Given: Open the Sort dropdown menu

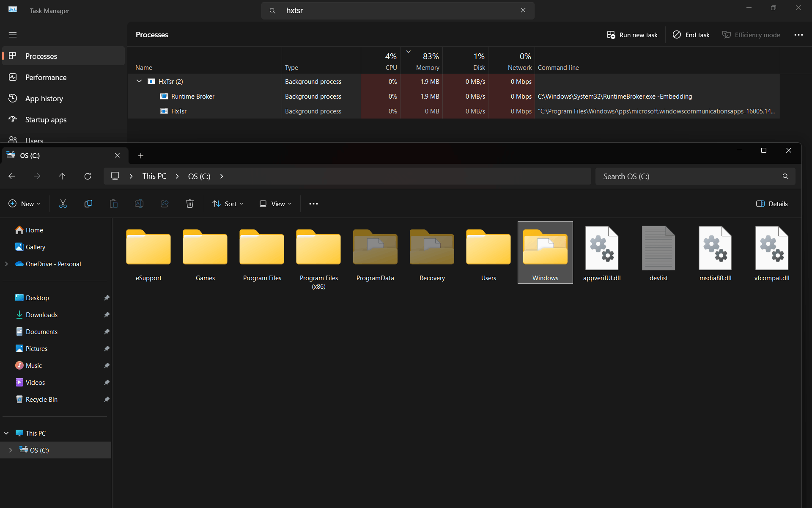Looking at the screenshot, I should [228, 204].
